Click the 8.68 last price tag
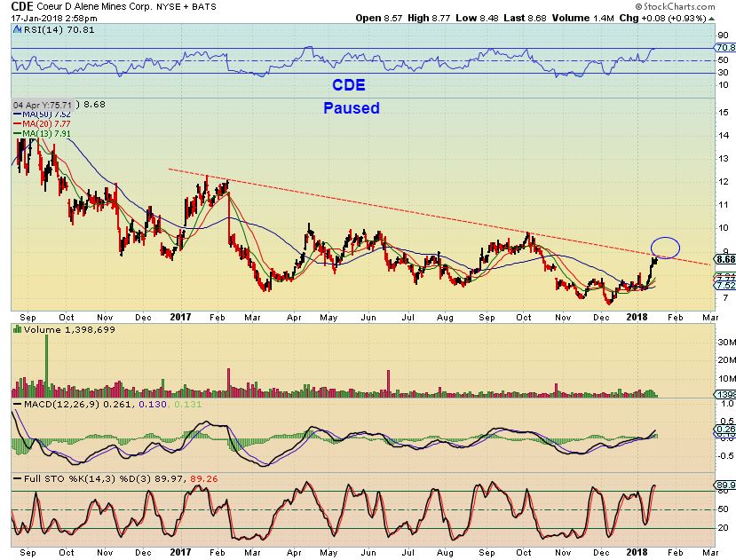The width and height of the screenshot is (736, 560). coord(725,259)
